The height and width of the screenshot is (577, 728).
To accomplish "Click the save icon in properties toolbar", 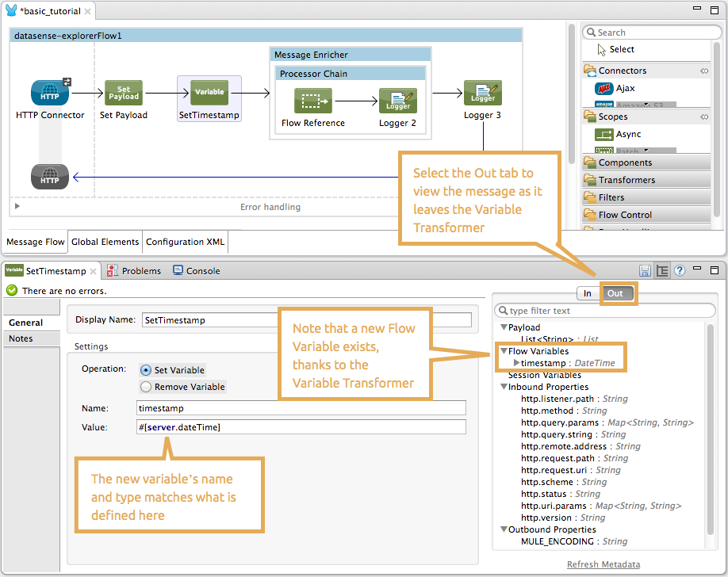I will point(645,271).
